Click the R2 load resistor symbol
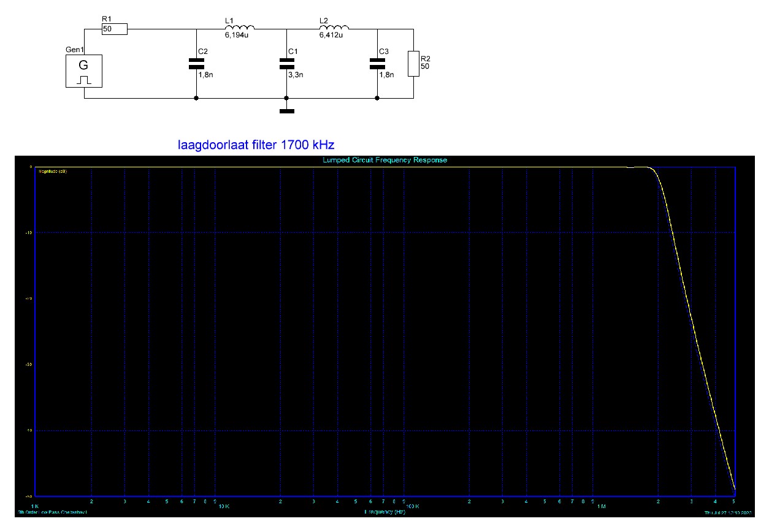This screenshot has height=532, width=769. (413, 64)
